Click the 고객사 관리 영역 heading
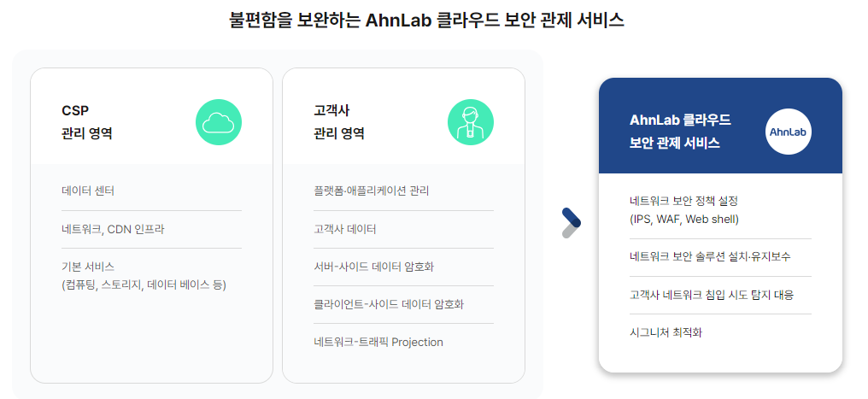 [x=339, y=121]
